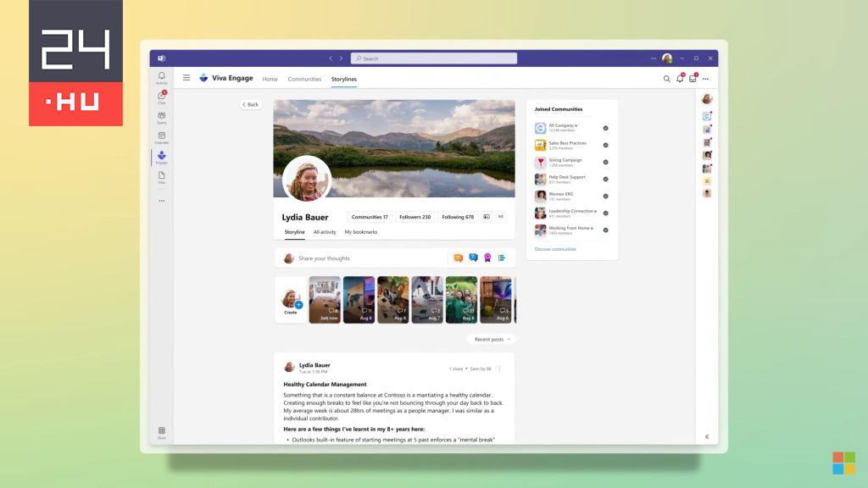Image resolution: width=868 pixels, height=488 pixels.
Task: Open the story thumbnail labeled Just now
Action: click(325, 300)
